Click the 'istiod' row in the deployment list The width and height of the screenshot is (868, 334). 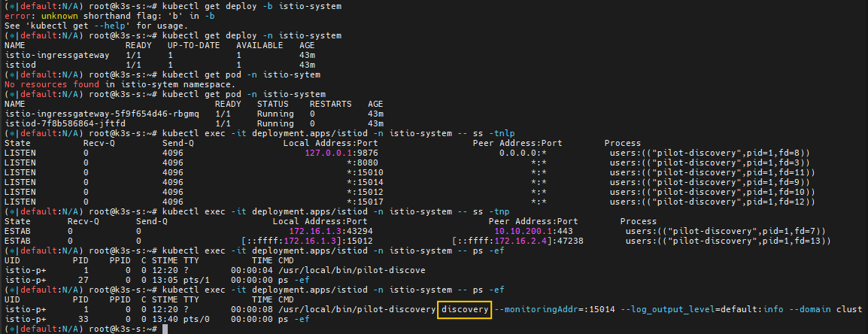[x=160, y=65]
